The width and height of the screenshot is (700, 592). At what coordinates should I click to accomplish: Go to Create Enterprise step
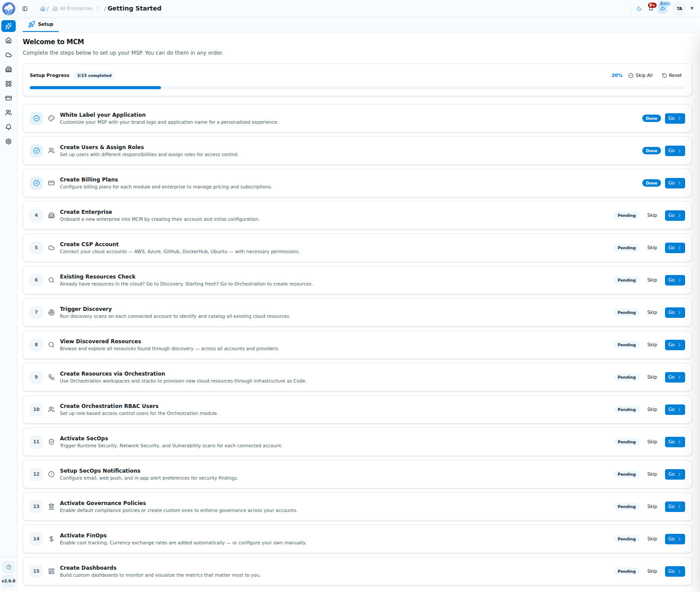tap(675, 216)
